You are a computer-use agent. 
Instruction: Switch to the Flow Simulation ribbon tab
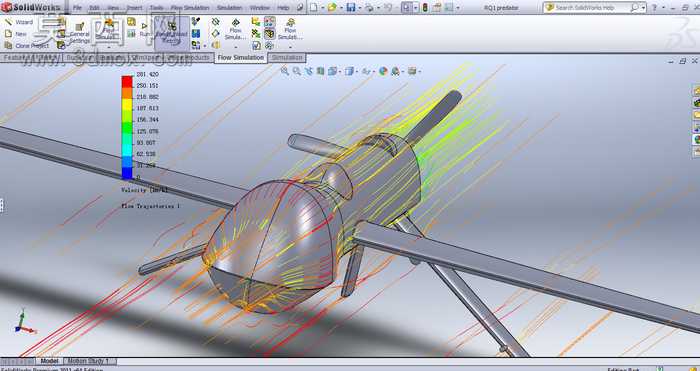point(241,58)
